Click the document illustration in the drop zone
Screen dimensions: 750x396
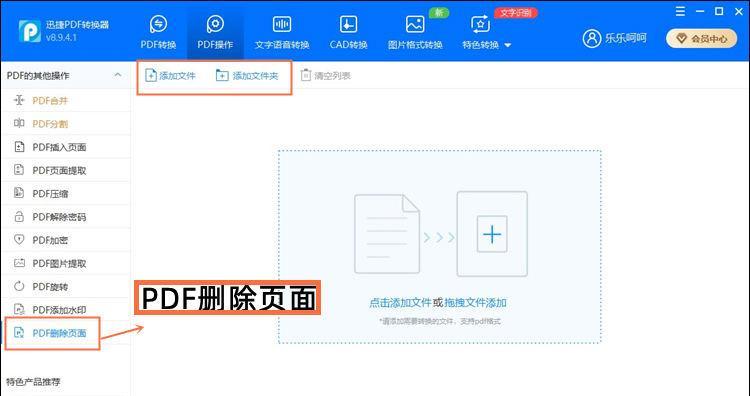click(387, 234)
